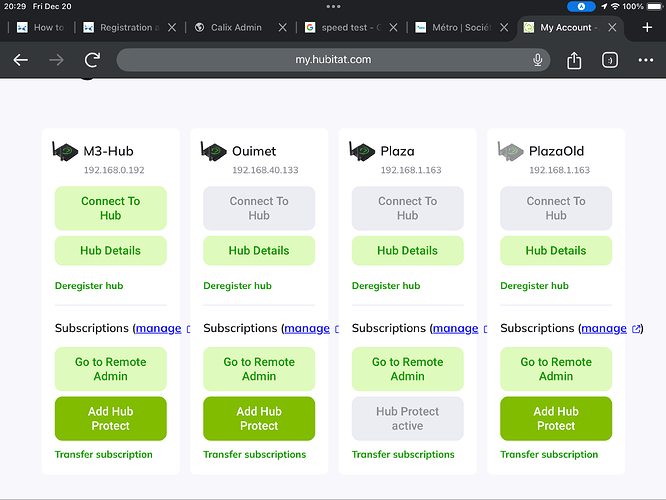Deregister the Plaza hub
Screen dimensions: 666x500
pyautogui.click(x=386, y=286)
